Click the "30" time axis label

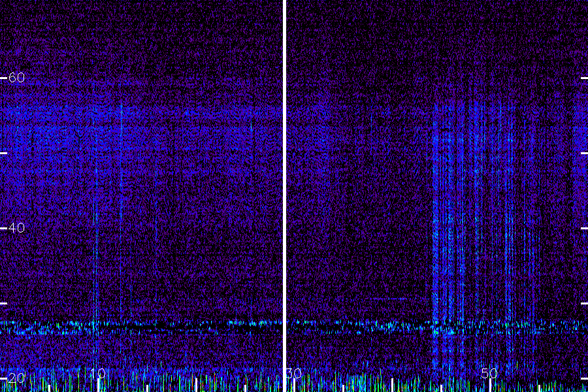294,373
